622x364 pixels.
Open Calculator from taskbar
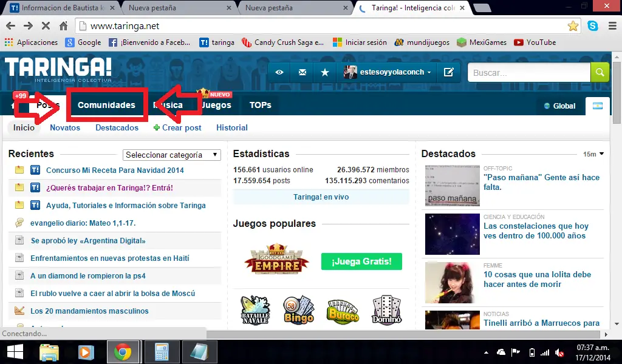click(162, 352)
